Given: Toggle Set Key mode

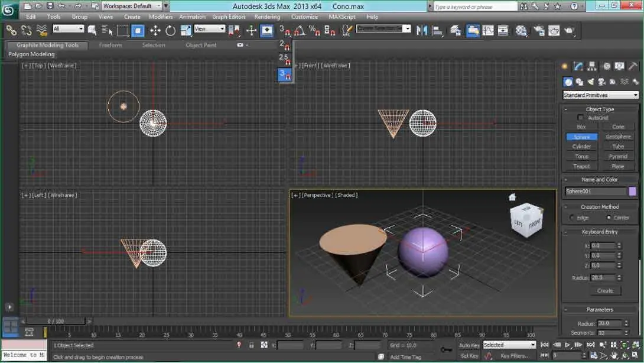Looking at the screenshot, I should click(469, 355).
